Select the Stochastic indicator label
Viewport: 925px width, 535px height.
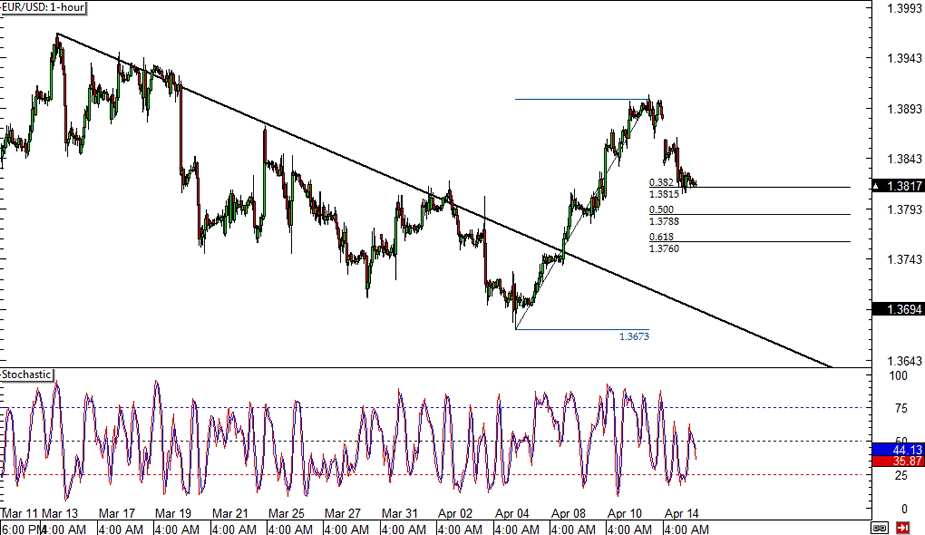click(27, 375)
